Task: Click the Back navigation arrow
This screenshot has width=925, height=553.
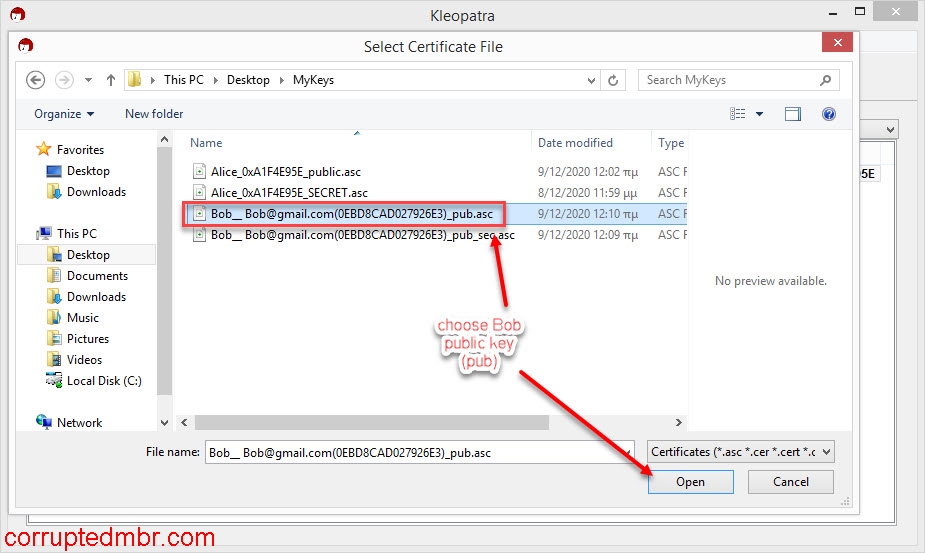Action: pyautogui.click(x=36, y=80)
